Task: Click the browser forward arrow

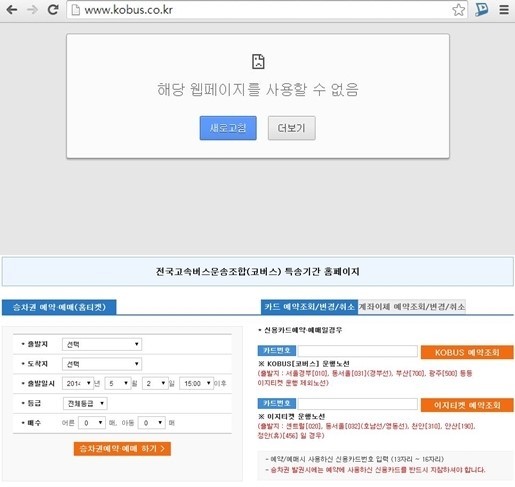Action: click(32, 10)
